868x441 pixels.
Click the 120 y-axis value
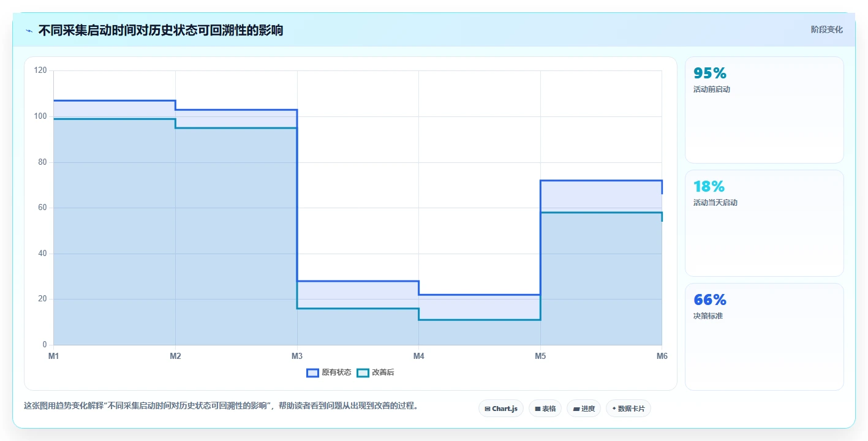click(x=40, y=70)
